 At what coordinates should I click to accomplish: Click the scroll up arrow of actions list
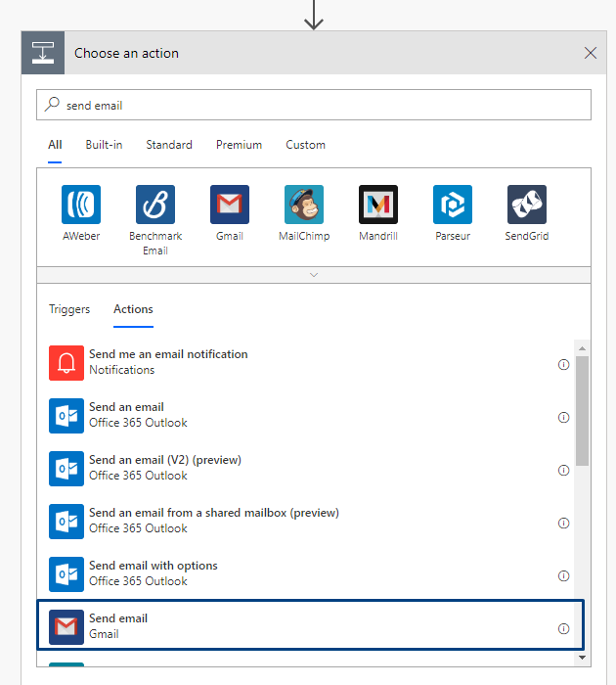pos(582,348)
